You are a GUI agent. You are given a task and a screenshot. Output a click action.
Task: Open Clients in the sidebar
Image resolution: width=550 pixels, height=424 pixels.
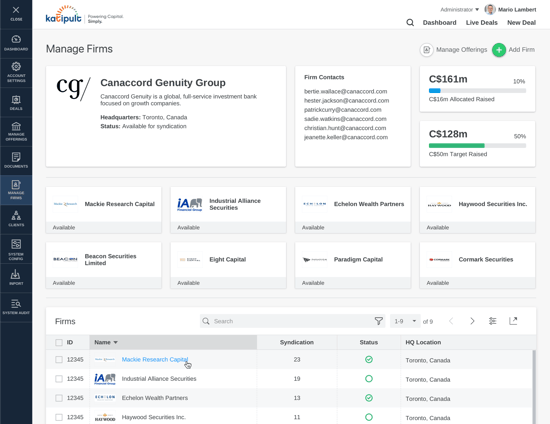[16, 219]
